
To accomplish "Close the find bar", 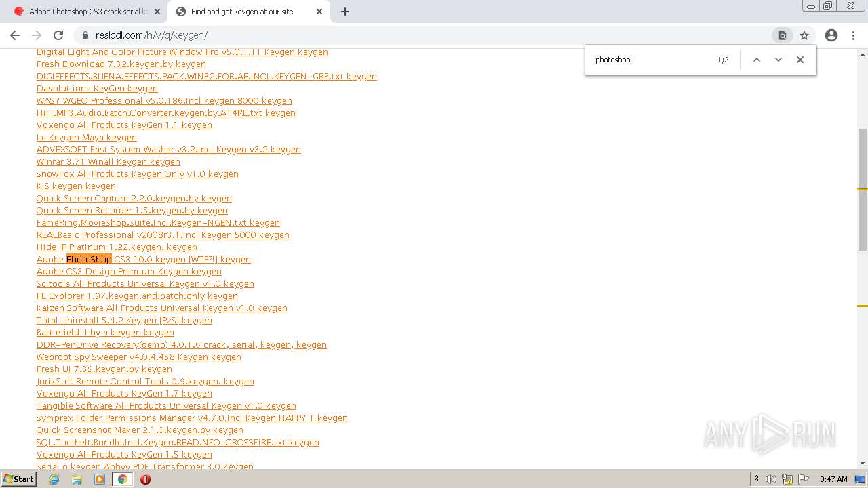I will pos(800,60).
